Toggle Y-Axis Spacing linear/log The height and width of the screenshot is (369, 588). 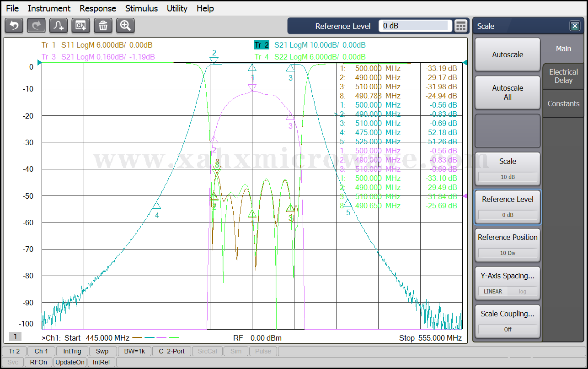click(x=508, y=283)
